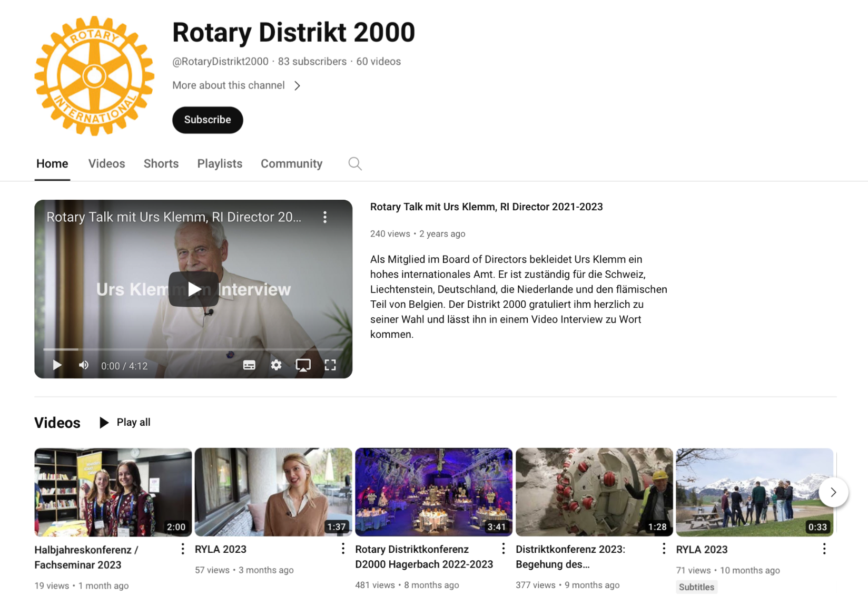Click the AirPlay cast icon in player

tap(303, 365)
